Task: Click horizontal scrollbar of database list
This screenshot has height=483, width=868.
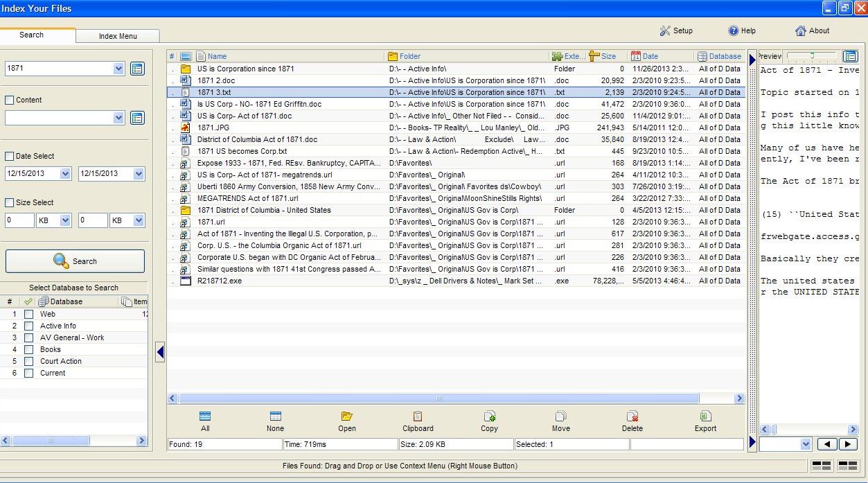Action: click(50, 440)
